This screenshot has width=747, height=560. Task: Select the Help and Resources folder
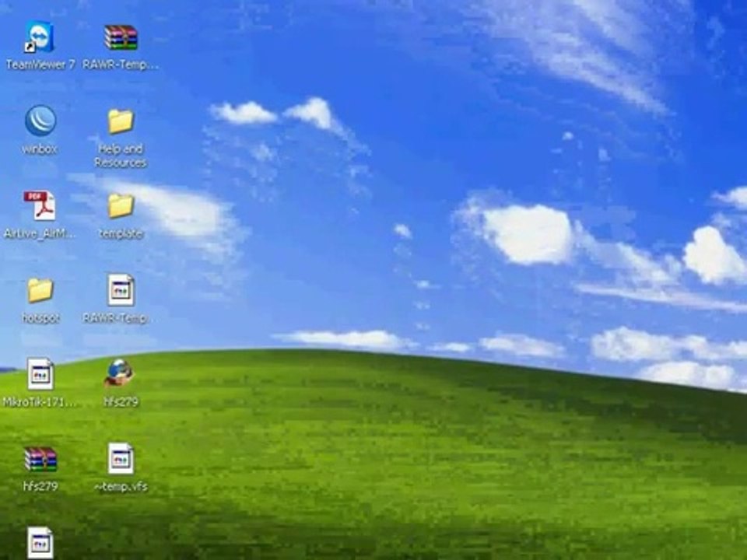121,121
